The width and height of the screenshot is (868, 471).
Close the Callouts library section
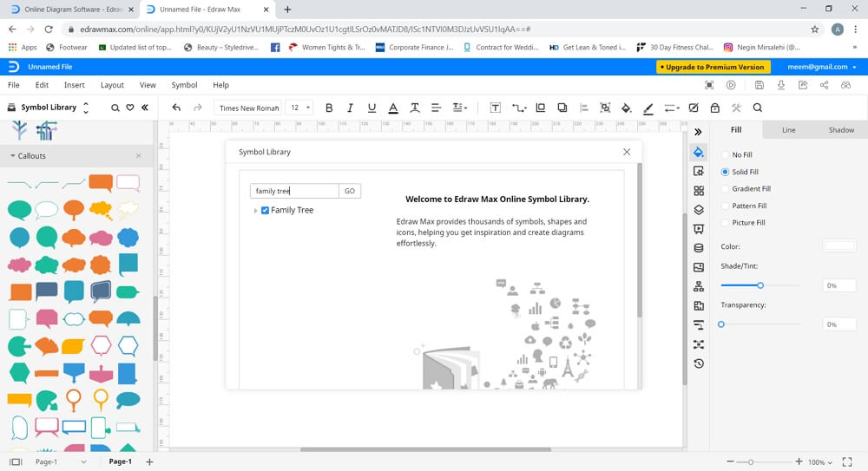(138, 156)
